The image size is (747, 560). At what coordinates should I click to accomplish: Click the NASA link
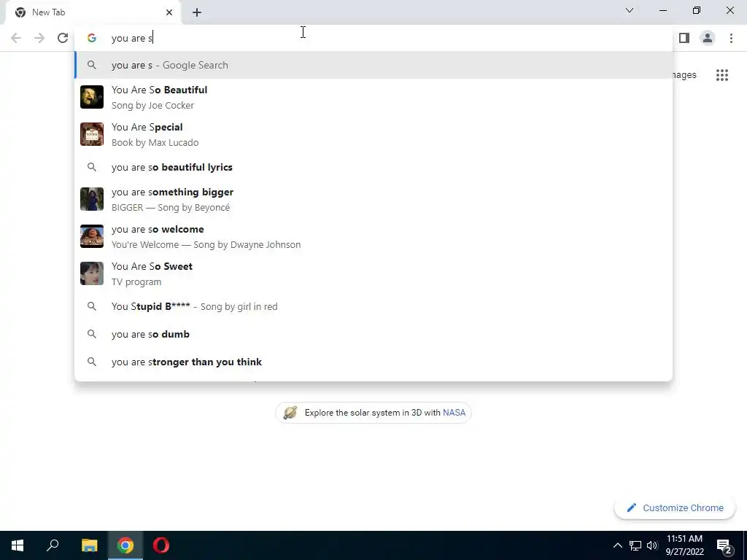click(x=454, y=413)
